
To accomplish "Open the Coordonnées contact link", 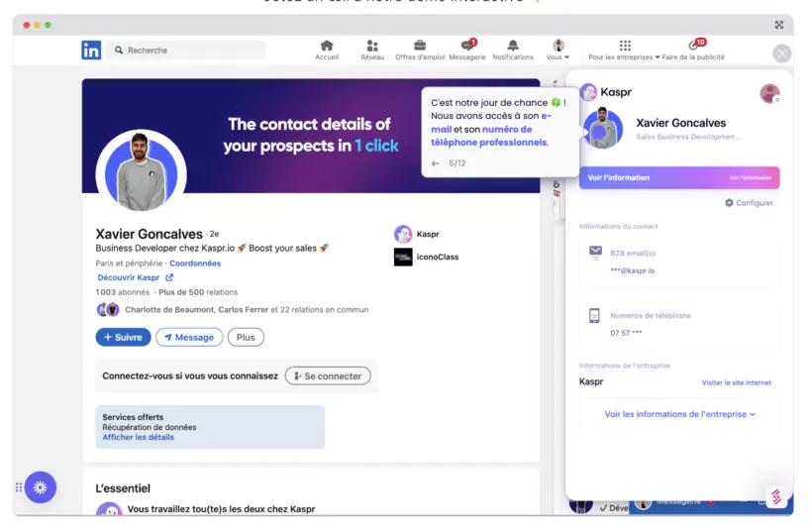I will pos(195,264).
